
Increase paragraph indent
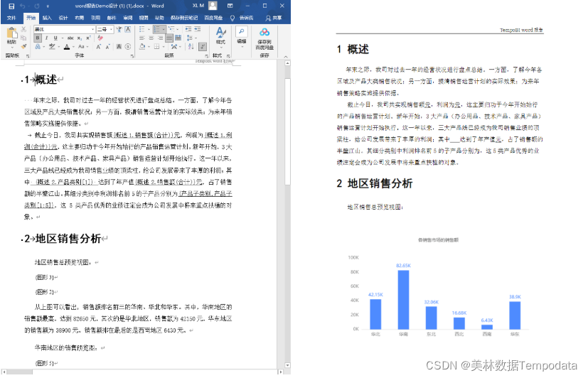(x=197, y=29)
